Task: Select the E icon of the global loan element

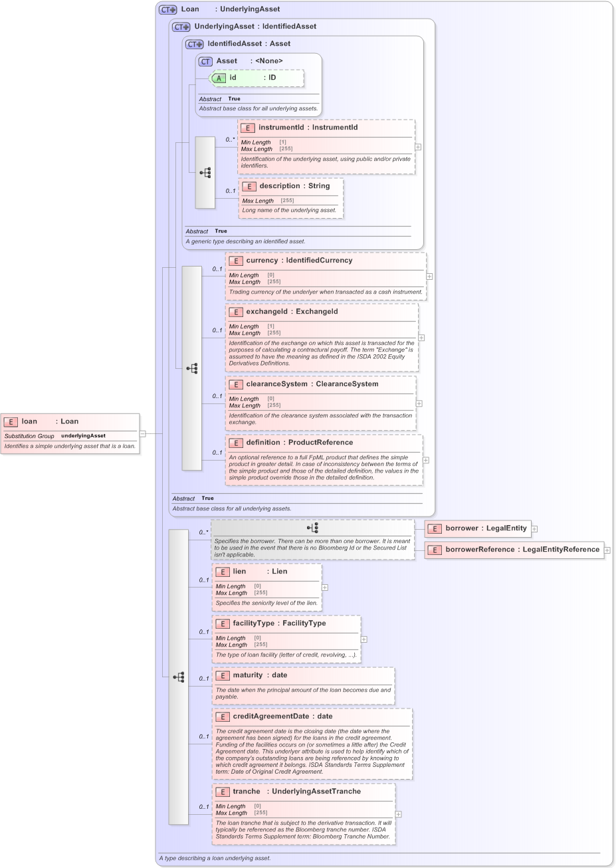Action: coord(11,421)
